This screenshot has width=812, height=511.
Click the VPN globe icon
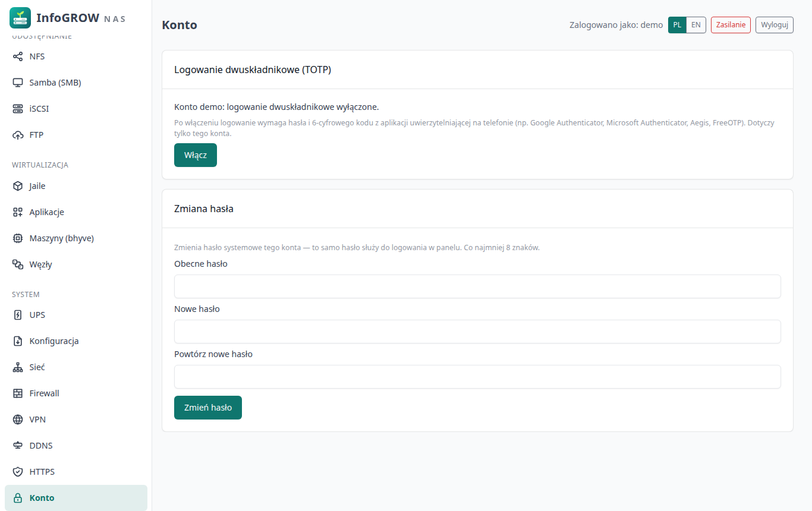tap(18, 419)
